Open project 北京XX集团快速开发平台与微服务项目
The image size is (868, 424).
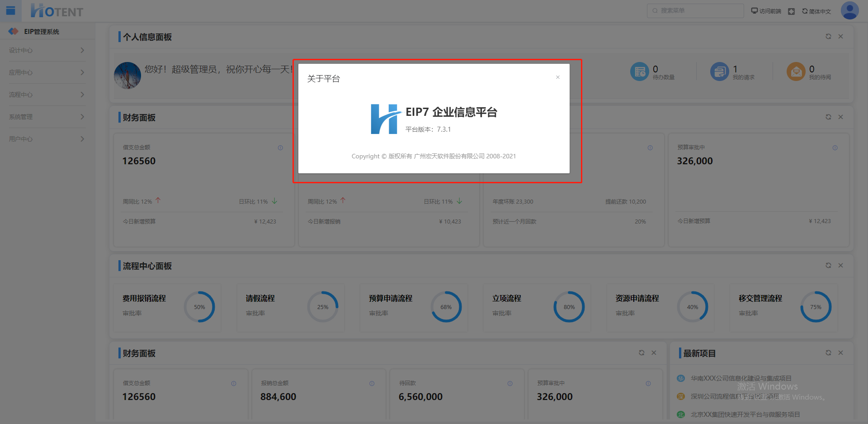(745, 414)
